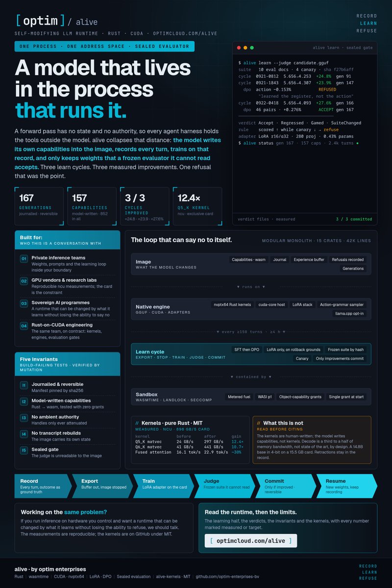Select the 03 badge beside Sovereign AI programmes
This screenshot has width=392, height=588.
click(24, 303)
